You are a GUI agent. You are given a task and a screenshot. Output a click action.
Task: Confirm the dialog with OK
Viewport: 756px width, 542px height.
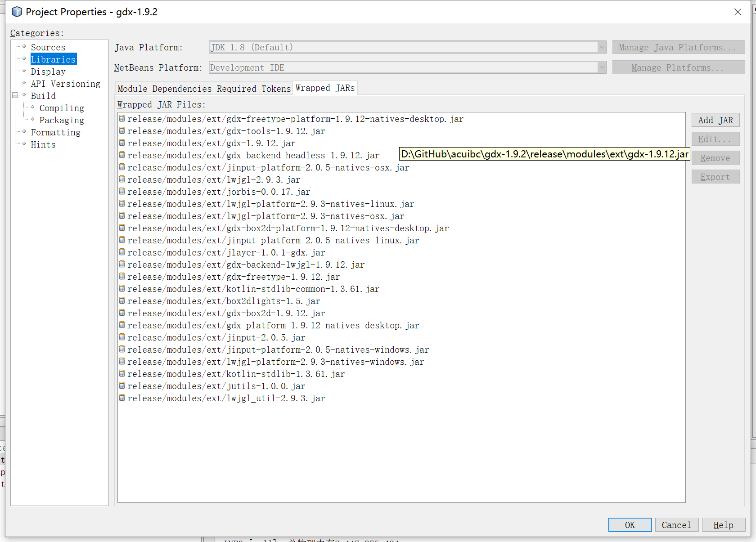[x=630, y=525]
